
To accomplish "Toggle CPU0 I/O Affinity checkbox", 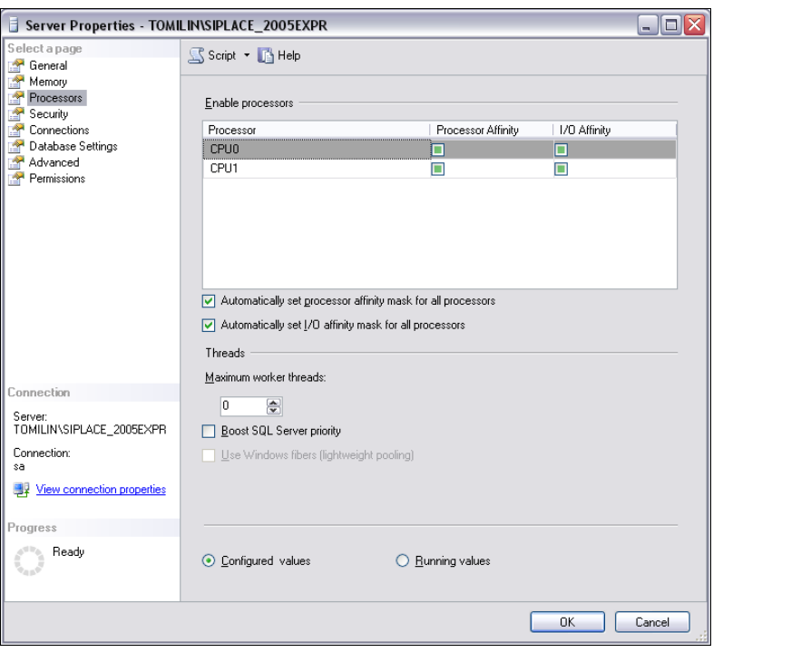I will (x=561, y=150).
